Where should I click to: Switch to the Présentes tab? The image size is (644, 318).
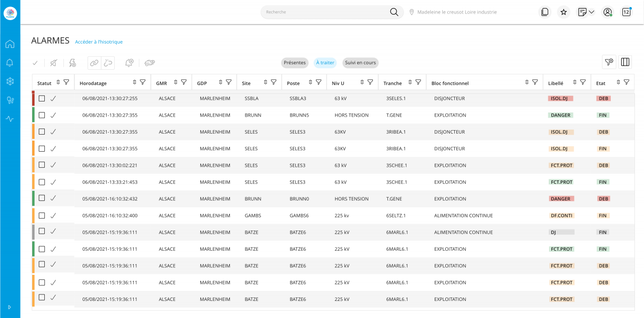[294, 63]
